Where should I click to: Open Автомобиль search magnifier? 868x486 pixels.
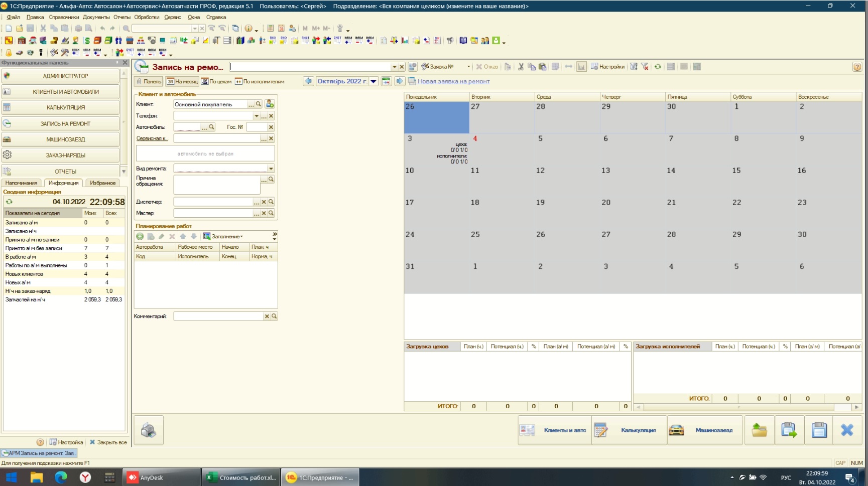point(211,127)
